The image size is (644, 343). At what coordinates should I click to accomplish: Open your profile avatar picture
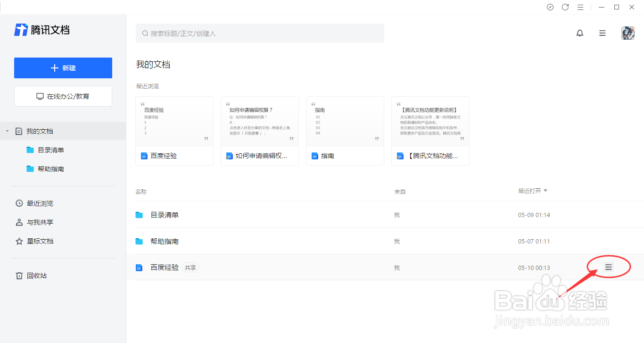628,33
